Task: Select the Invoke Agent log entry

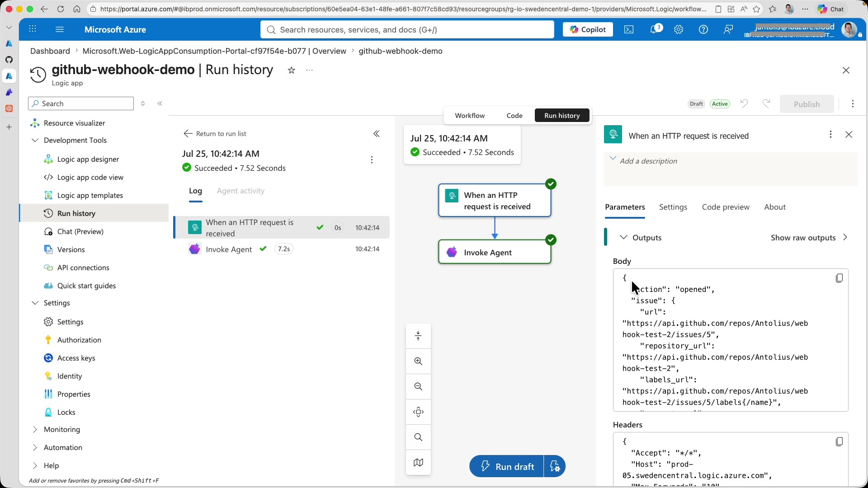Action: coord(282,249)
